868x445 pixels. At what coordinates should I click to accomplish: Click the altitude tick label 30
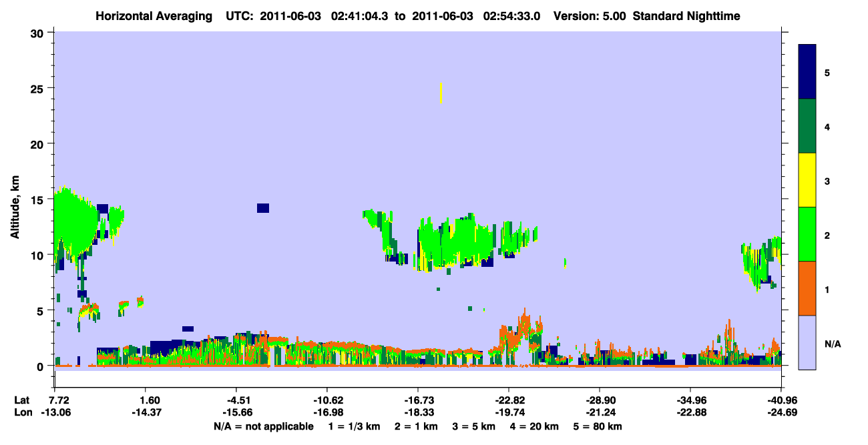[x=38, y=33]
